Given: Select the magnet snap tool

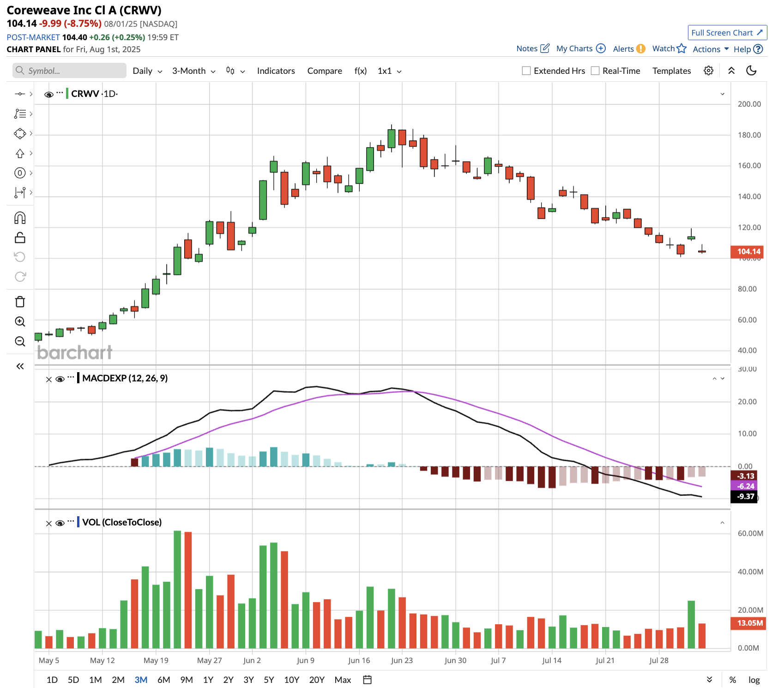Looking at the screenshot, I should (x=20, y=217).
